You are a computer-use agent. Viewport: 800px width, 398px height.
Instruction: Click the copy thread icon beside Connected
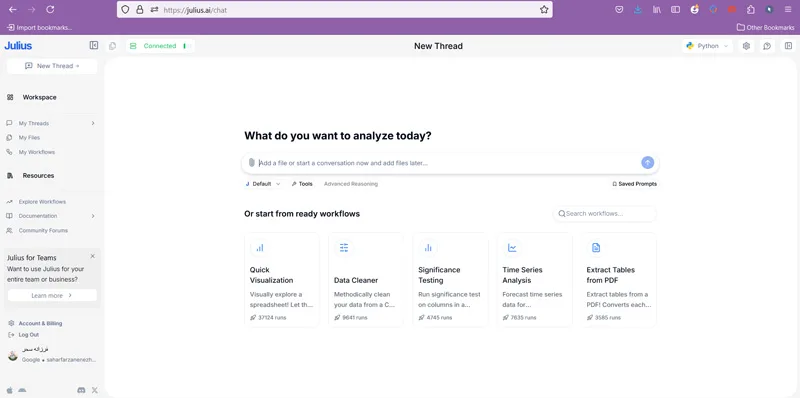(112, 46)
